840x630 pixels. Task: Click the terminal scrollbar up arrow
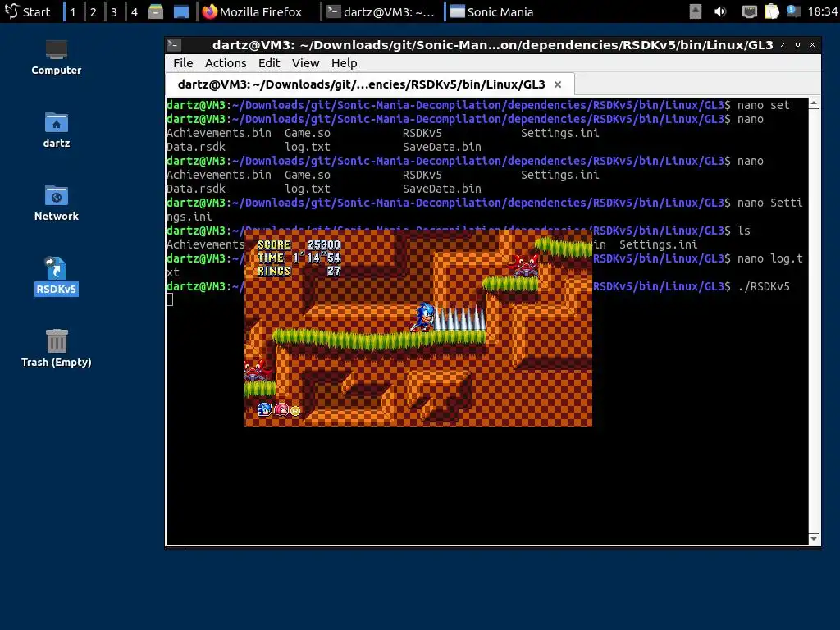(x=814, y=103)
